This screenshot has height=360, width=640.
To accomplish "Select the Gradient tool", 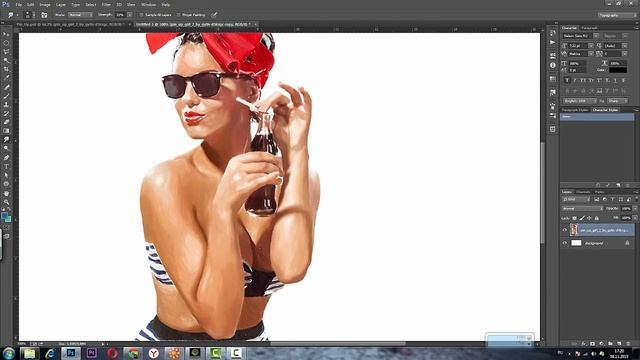I will tap(6, 131).
